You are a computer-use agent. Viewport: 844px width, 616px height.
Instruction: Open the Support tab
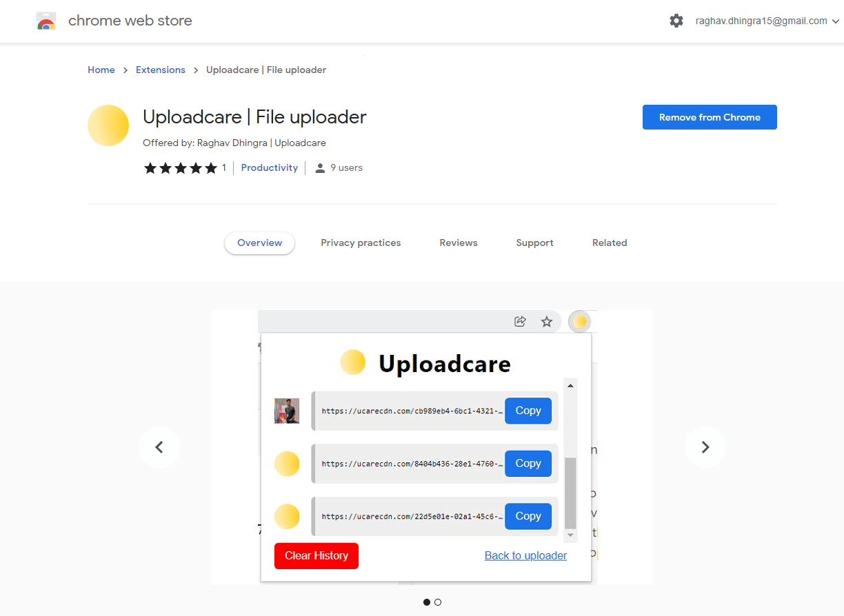point(534,243)
